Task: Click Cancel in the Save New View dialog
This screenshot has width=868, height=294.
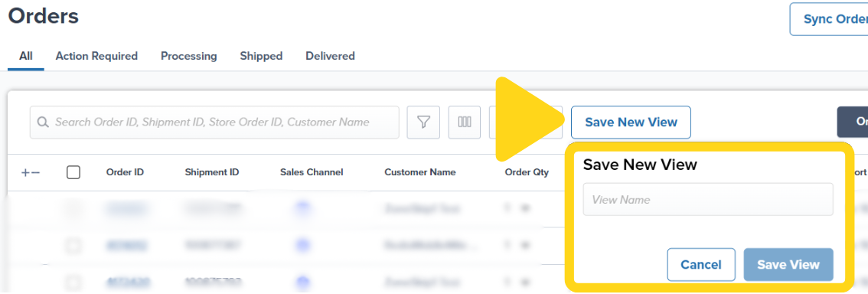Action: pos(701,265)
